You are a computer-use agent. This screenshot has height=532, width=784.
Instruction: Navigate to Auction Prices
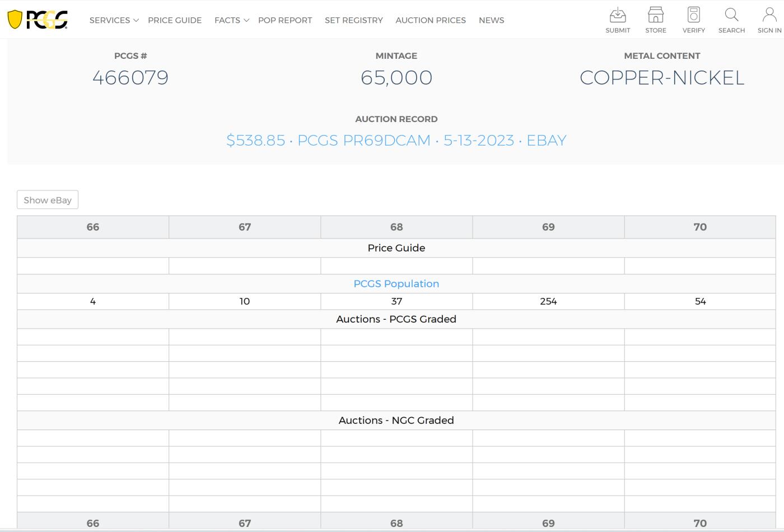pyautogui.click(x=431, y=20)
